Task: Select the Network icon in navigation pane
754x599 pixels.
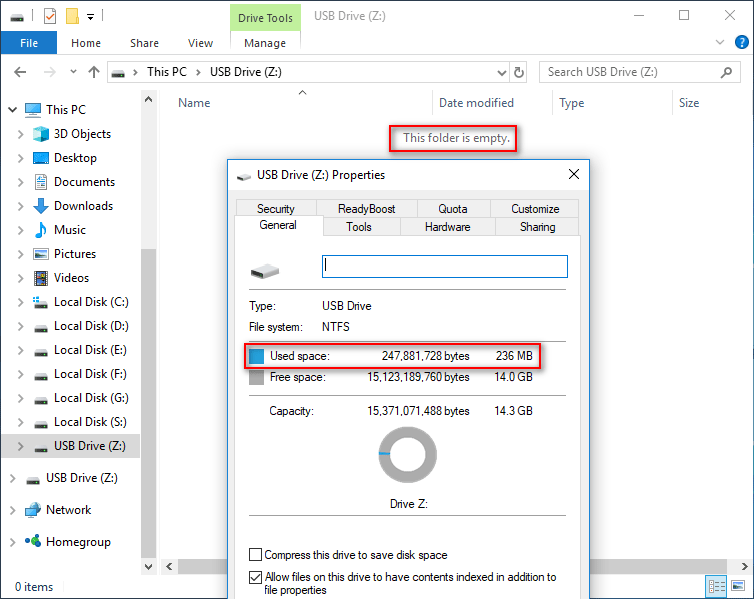Action: (33, 510)
